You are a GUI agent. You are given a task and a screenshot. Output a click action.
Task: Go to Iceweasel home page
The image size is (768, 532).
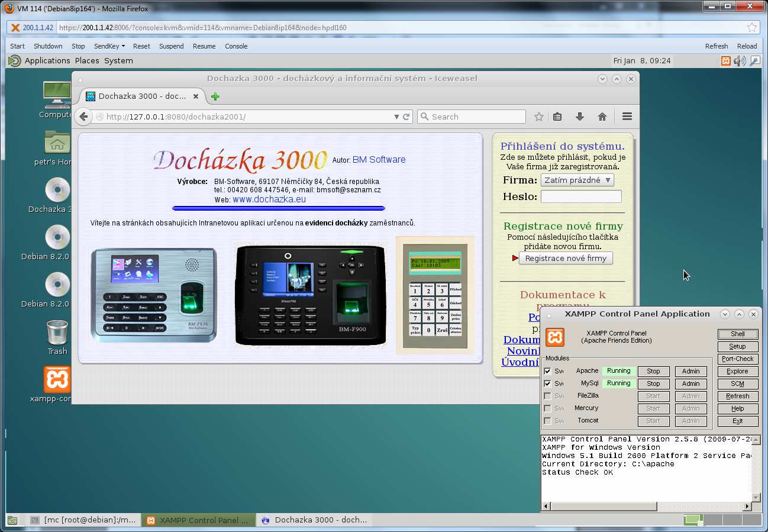coord(602,117)
